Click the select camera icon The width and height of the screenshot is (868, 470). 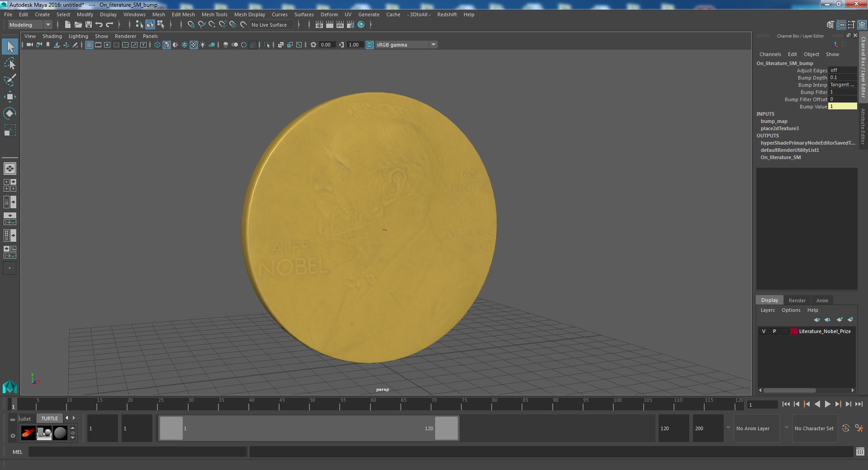pos(30,45)
